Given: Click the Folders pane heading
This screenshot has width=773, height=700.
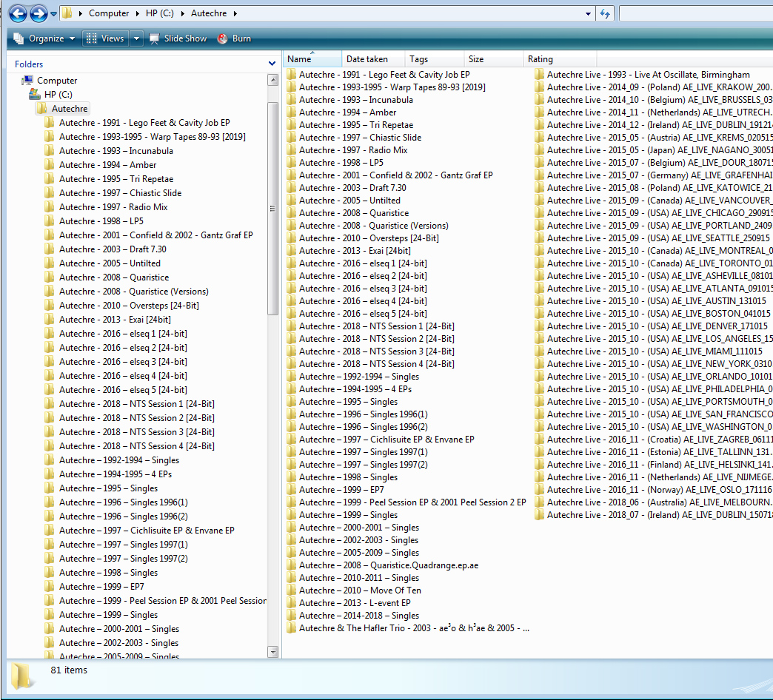Looking at the screenshot, I should [29, 64].
